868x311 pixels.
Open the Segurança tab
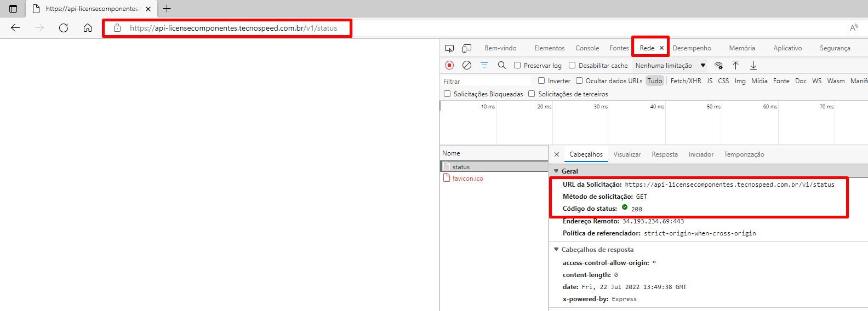point(835,48)
